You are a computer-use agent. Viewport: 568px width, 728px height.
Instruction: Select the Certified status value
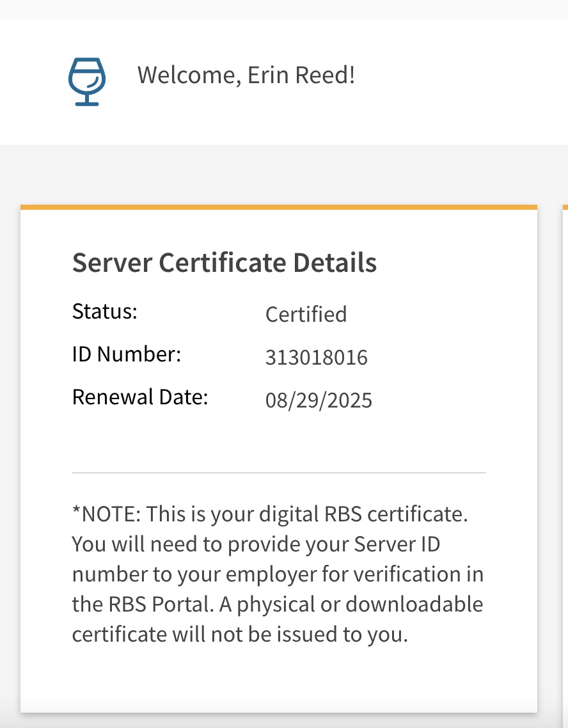306,315
